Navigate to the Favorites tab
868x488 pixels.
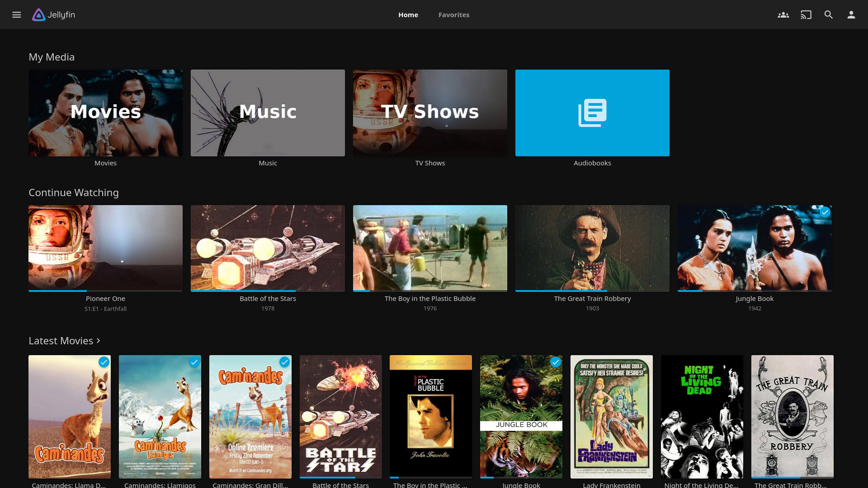(x=454, y=14)
